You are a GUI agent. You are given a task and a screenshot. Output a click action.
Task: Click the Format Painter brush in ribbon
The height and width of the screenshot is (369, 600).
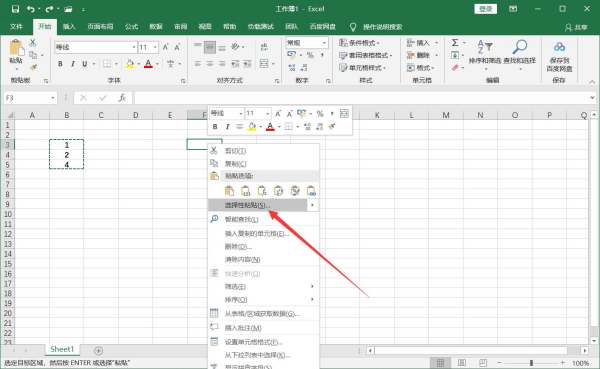33,67
